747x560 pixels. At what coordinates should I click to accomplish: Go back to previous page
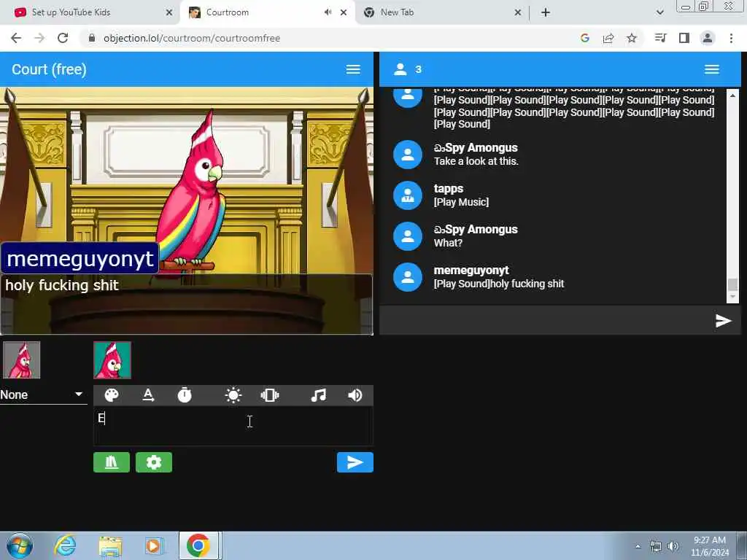[x=16, y=38]
